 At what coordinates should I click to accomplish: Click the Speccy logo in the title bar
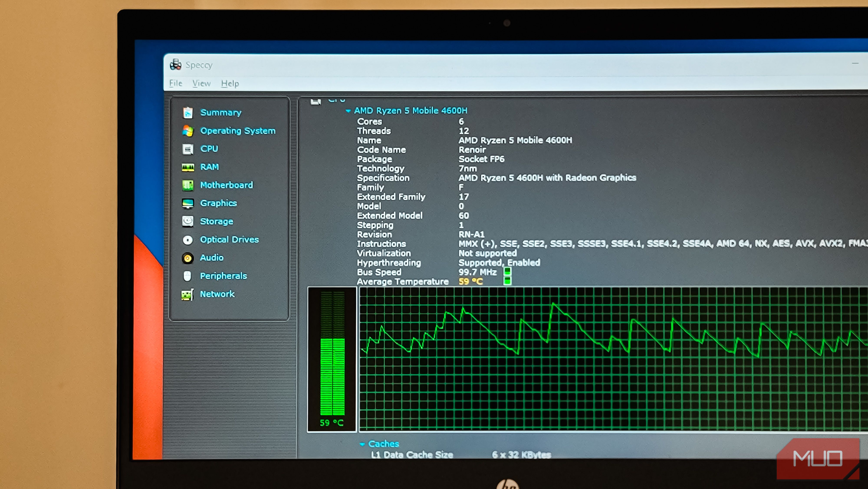pos(176,64)
